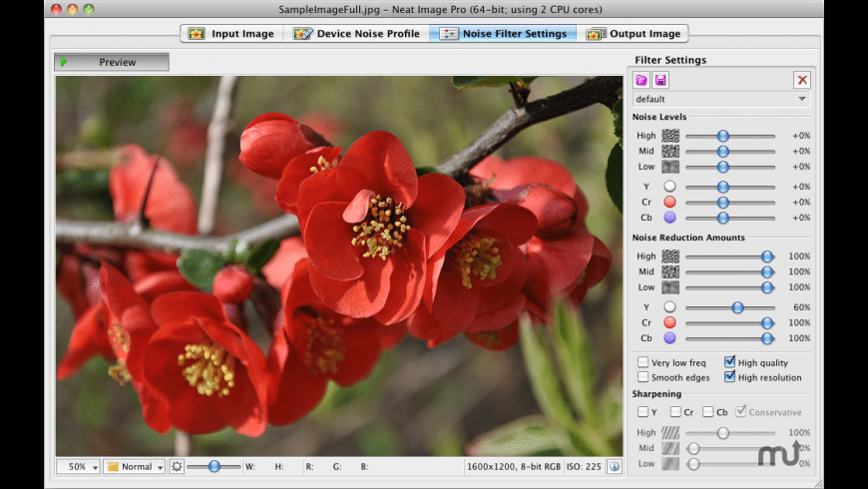This screenshot has width=868, height=489.
Task: Click the Preview button
Action: [112, 62]
